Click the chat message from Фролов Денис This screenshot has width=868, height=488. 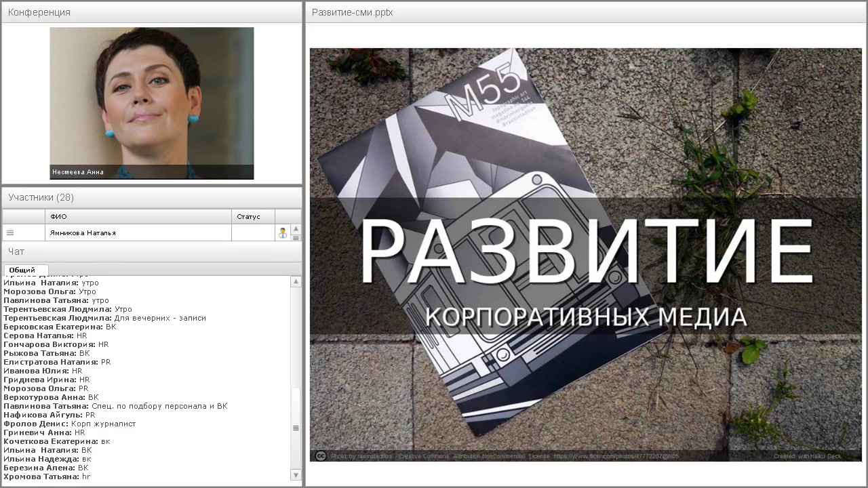[x=69, y=423]
